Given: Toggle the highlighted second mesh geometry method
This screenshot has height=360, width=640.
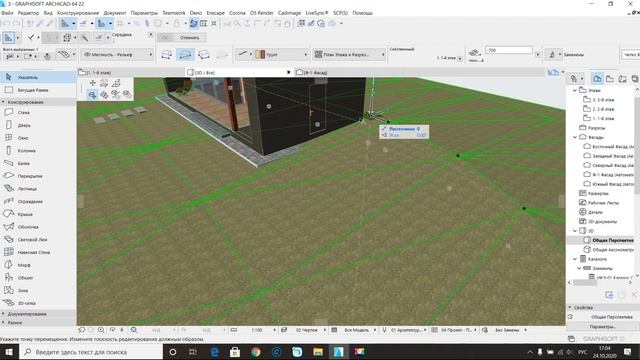Looking at the screenshot, I should pyautogui.click(x=185, y=54).
